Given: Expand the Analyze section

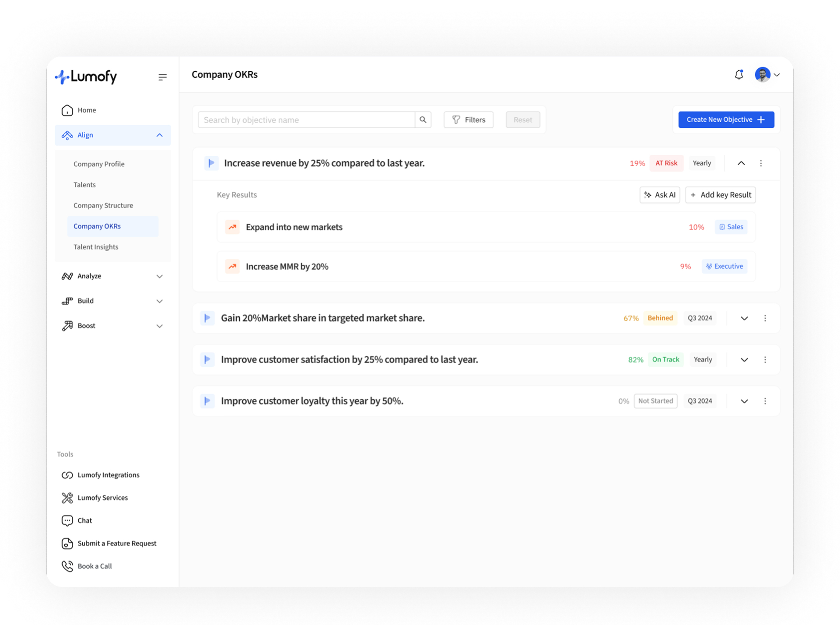Looking at the screenshot, I should pyautogui.click(x=160, y=276).
